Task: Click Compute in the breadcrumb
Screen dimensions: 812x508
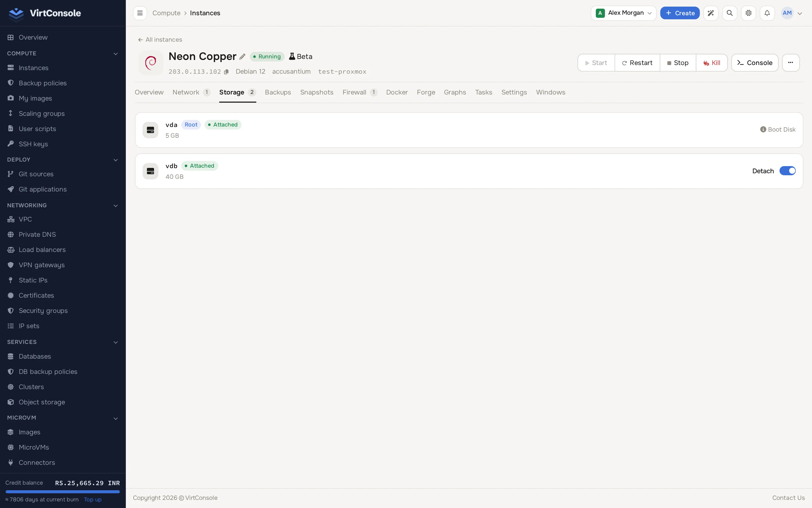Action: pos(166,13)
